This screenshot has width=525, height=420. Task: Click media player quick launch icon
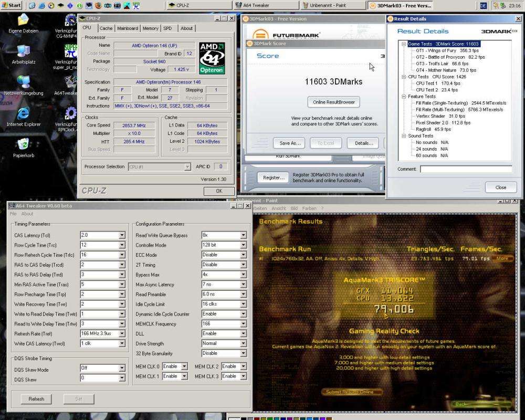click(51, 5)
